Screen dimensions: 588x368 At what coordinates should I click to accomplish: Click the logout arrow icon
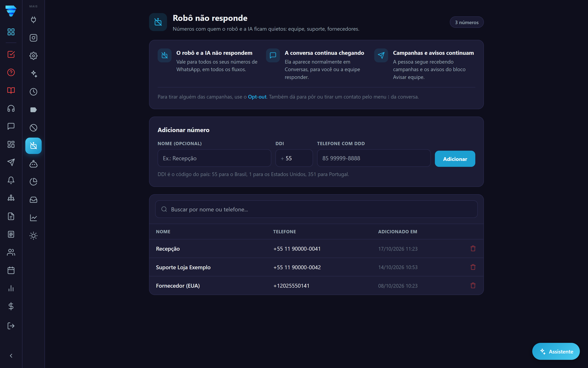11,326
